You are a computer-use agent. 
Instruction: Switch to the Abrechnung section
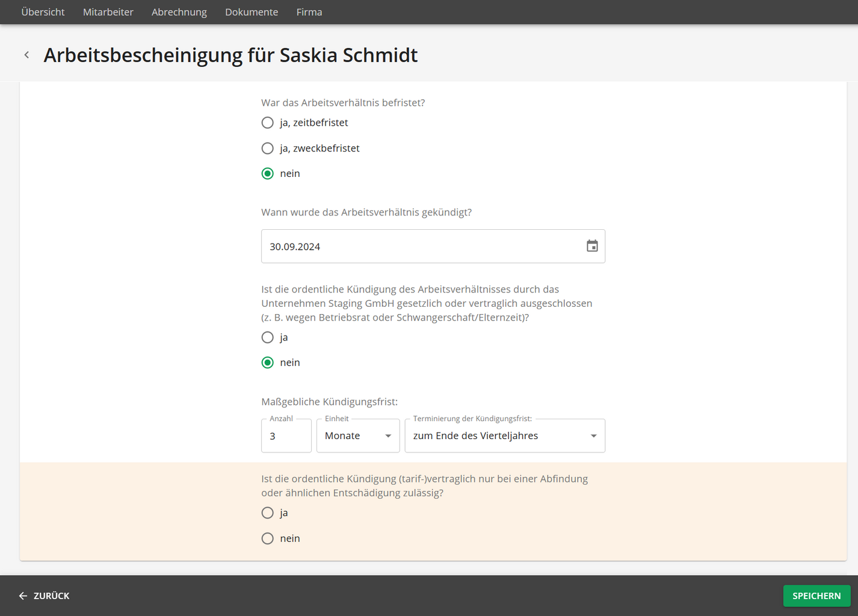179,12
